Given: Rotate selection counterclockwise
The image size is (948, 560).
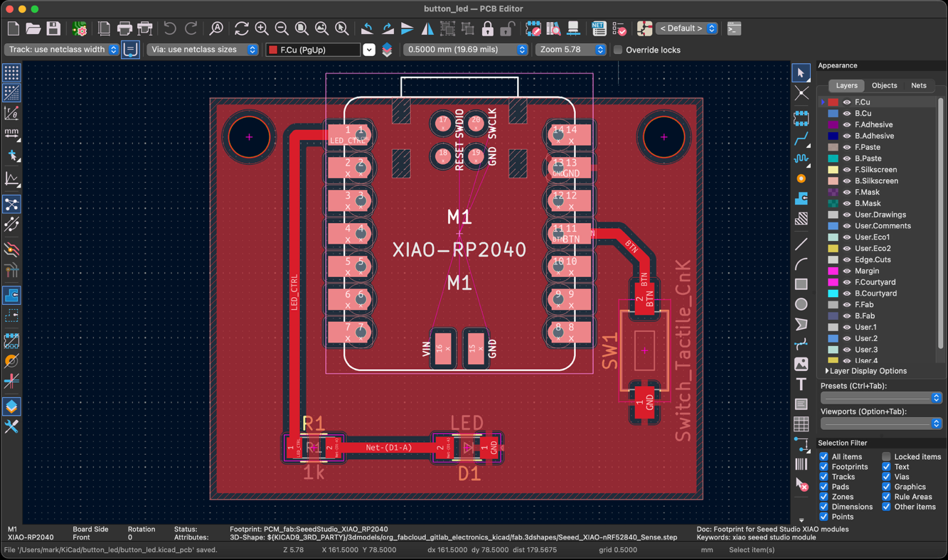Looking at the screenshot, I should tap(367, 28).
